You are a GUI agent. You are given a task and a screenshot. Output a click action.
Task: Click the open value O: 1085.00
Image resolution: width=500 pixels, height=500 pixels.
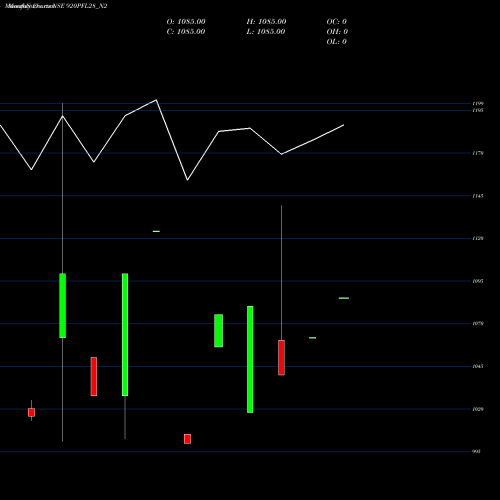(186, 22)
